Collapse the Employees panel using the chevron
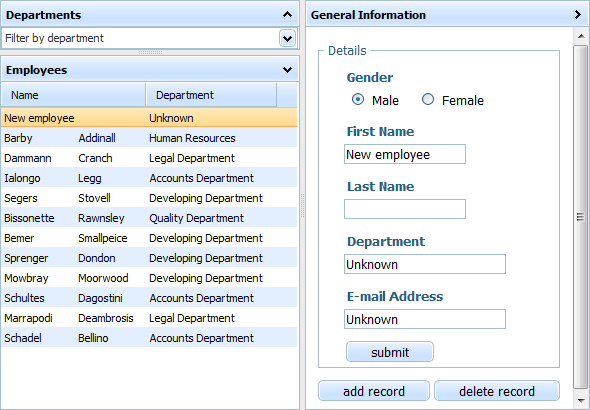Image resolution: width=590 pixels, height=410 pixels. [287, 70]
